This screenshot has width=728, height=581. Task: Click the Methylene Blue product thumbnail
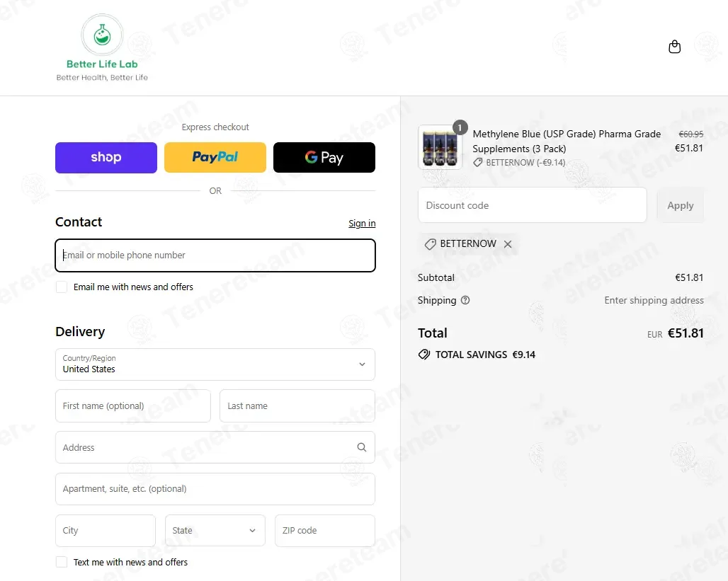point(440,147)
